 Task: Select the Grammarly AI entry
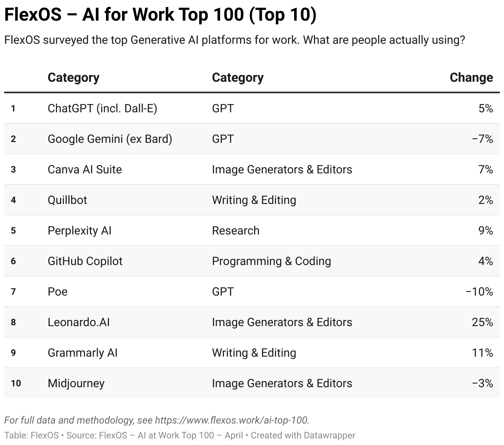coord(83,353)
